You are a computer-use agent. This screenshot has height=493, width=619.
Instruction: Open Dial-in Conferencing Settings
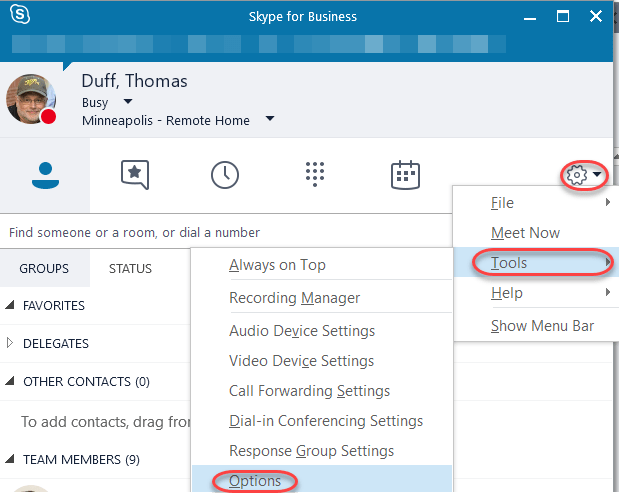click(x=322, y=420)
